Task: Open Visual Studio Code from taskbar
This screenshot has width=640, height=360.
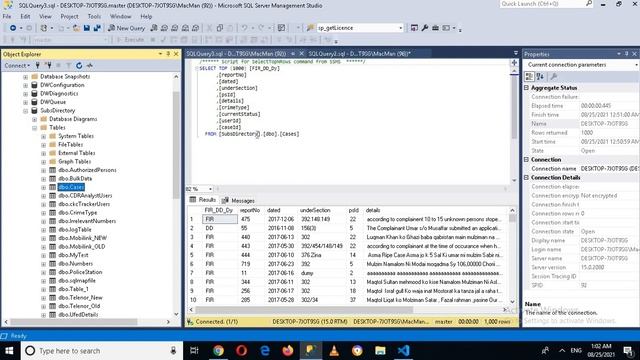Action: point(403,351)
